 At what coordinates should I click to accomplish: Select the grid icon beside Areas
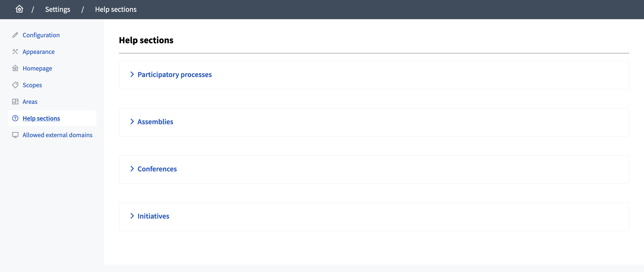coord(15,102)
